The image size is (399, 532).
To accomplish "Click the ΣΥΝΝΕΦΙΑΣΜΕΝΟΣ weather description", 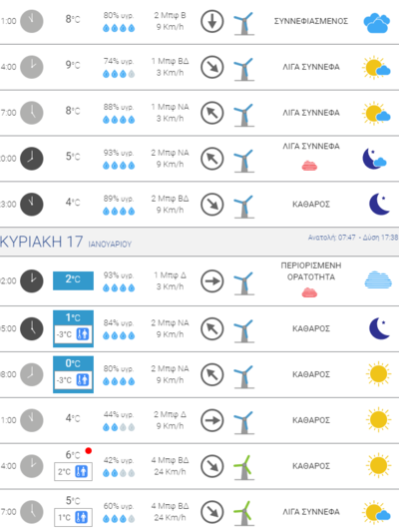I will coord(311,21).
